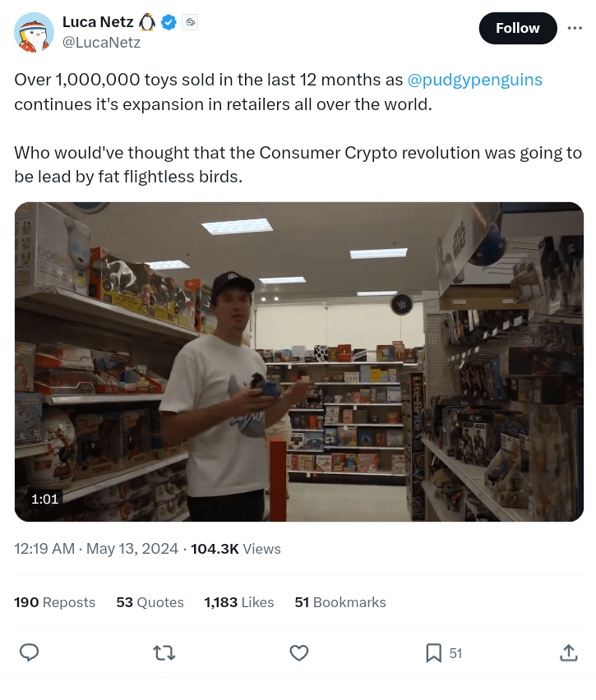Click the 1:01 video duration label

(x=44, y=499)
